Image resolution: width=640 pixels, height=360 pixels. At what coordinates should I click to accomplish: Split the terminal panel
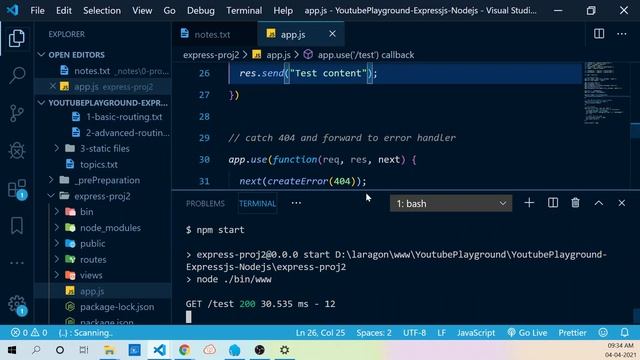pos(553,203)
